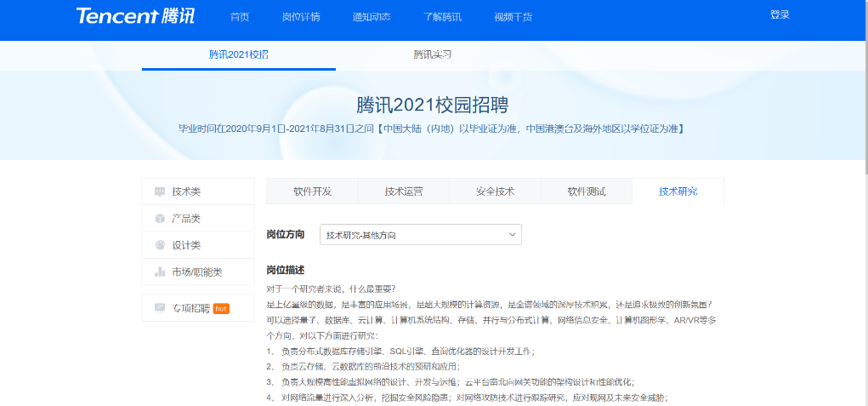Viewport: 868px width, 406px height.
Task: Click item 4 about 网络流量深入分析
Action: 468,397
